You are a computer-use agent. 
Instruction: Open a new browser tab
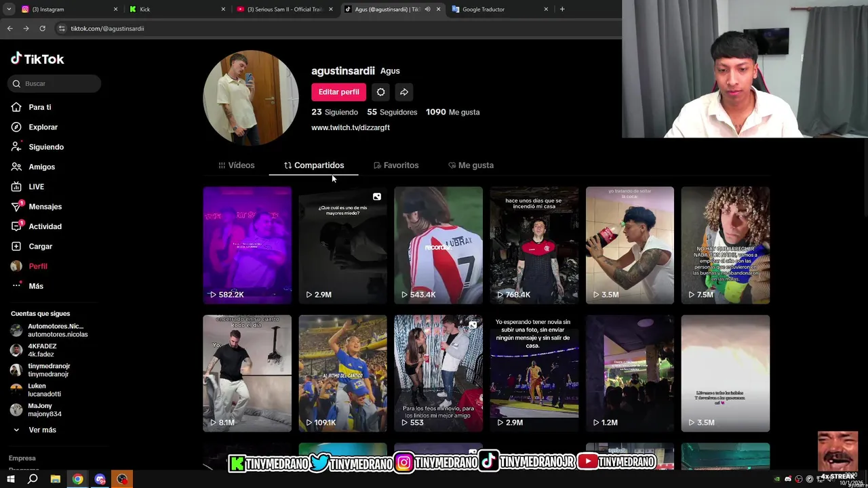(x=562, y=9)
